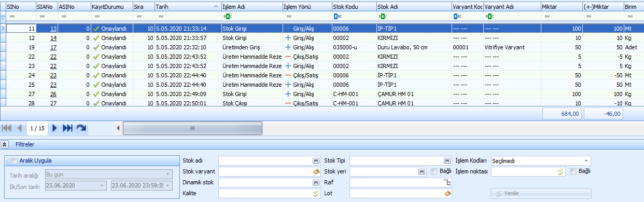This screenshot has width=644, height=202.
Task: Click the 684,00 Miktar total
Action: (x=562, y=114)
